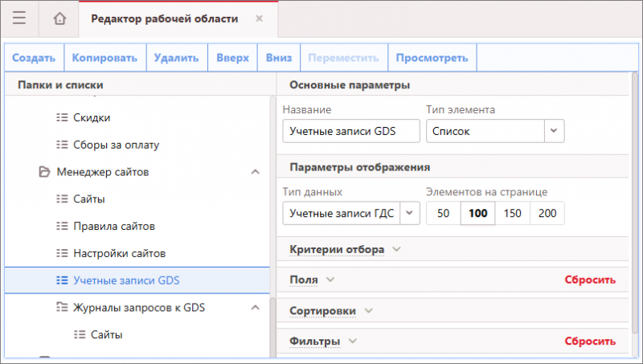This screenshot has height=364, width=643.
Task: Click the list icon beside Настройки сайтов
Action: coord(62,253)
